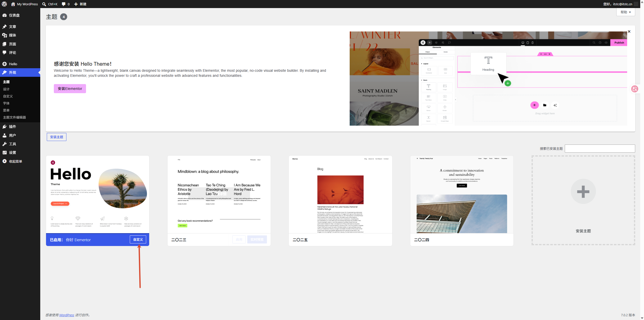Open 仪表盘 dashboard in sidebar
The height and width of the screenshot is (320, 644).
pyautogui.click(x=20, y=15)
